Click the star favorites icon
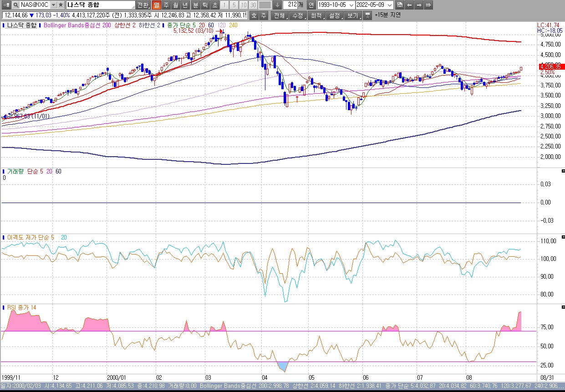 coord(61,5)
